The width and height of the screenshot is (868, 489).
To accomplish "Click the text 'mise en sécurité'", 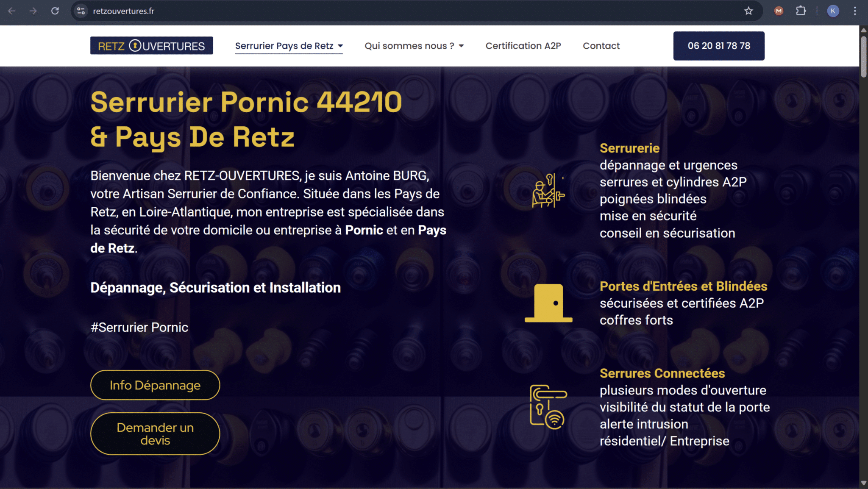I will coord(648,216).
